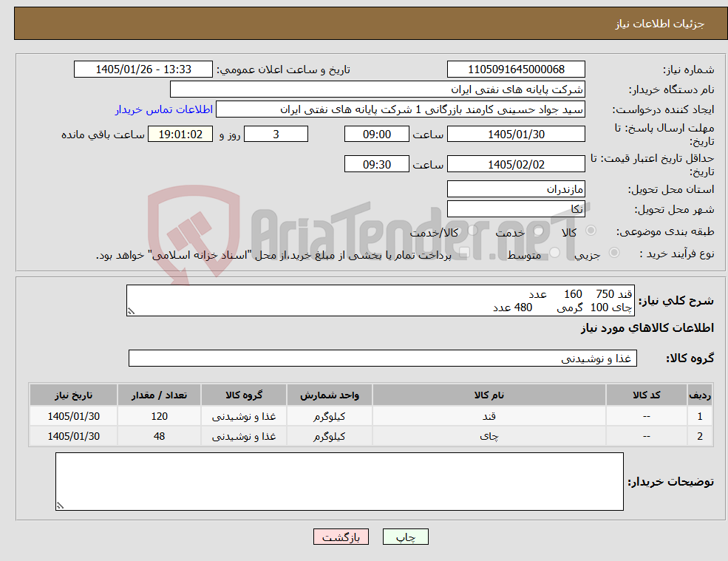Click the قند item name cell

(489, 416)
